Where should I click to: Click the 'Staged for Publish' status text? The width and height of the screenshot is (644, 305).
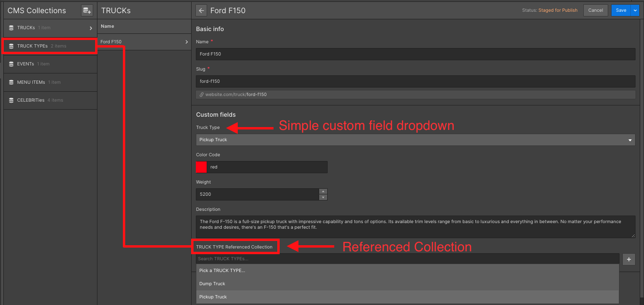coord(558,10)
